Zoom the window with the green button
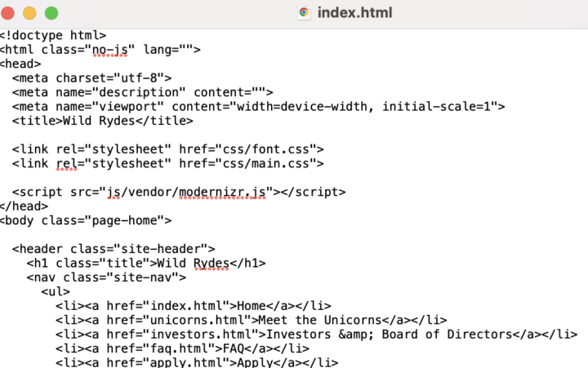Screen dimensions: 588x368 [51, 12]
